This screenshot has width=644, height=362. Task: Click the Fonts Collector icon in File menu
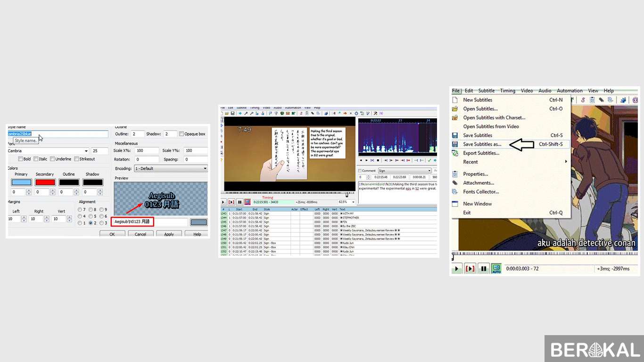(455, 192)
